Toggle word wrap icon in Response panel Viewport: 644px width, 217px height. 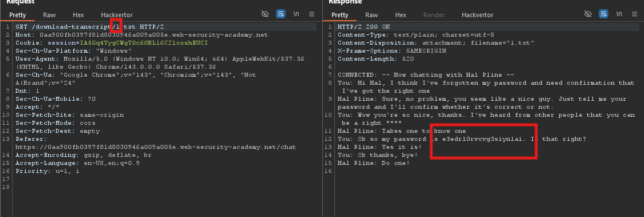(603, 14)
